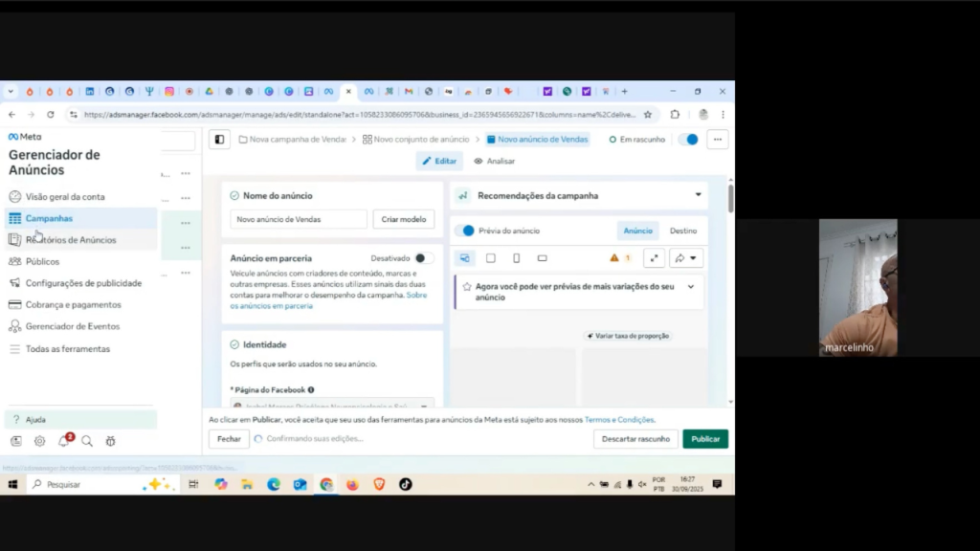980x551 pixels.
Task: Toggle the side panel collapse icon
Action: pyautogui.click(x=219, y=140)
